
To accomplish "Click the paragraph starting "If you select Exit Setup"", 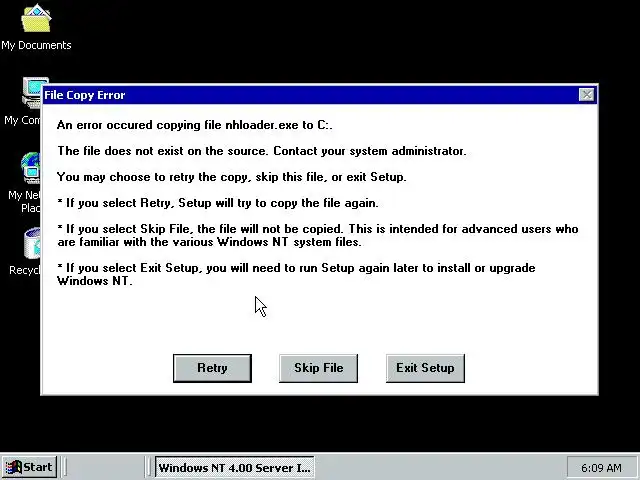I will 296,274.
